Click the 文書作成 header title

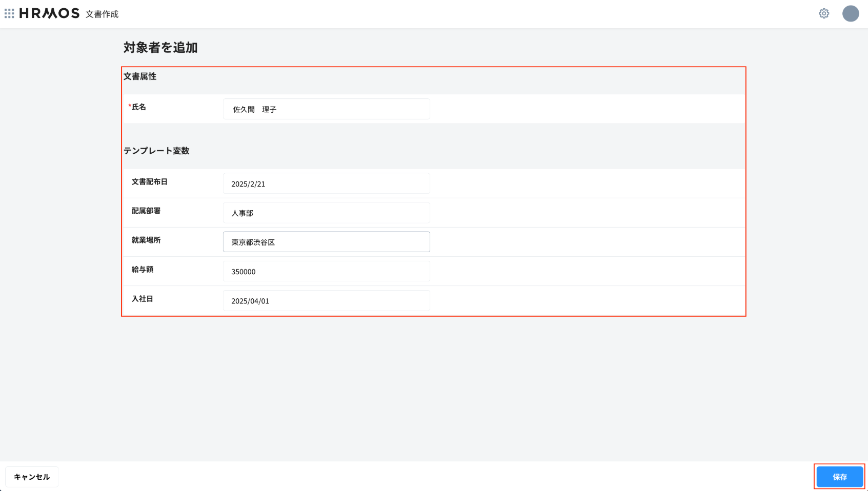[x=102, y=14]
